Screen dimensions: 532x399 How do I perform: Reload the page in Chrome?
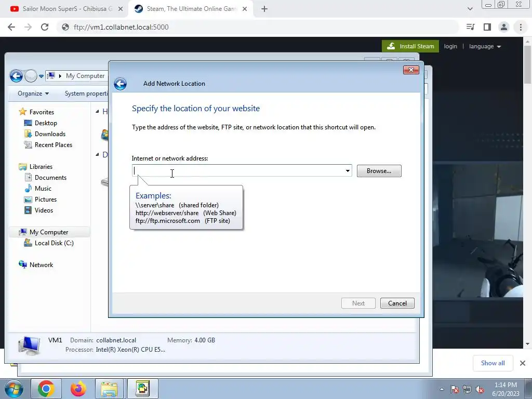(45, 27)
